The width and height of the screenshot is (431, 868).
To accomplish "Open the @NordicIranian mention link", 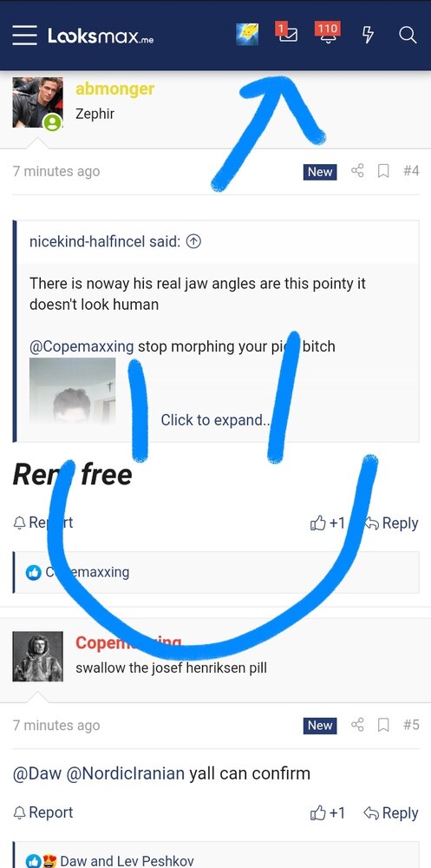I will coord(125,773).
